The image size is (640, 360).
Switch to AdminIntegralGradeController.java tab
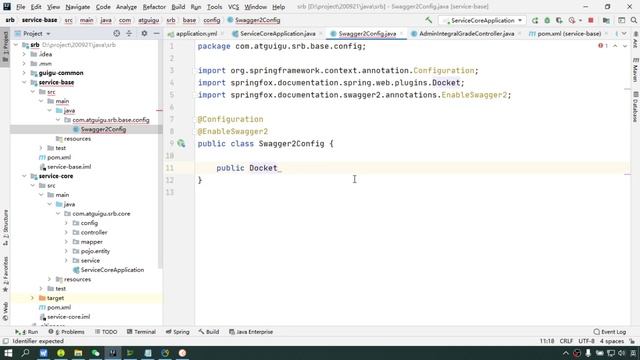[466, 34]
